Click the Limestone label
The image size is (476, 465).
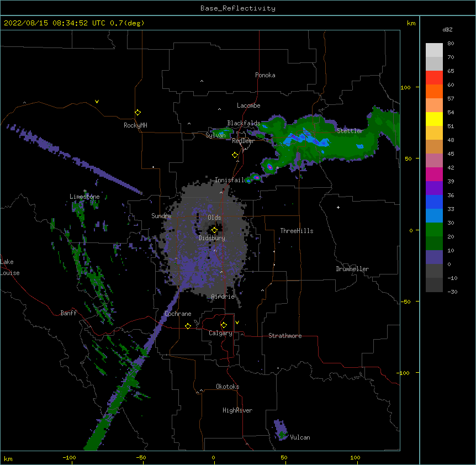click(84, 197)
